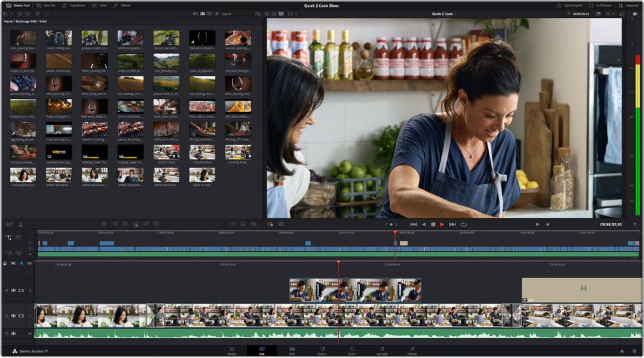Mute video track 2
644x358 pixels.
tap(14, 290)
